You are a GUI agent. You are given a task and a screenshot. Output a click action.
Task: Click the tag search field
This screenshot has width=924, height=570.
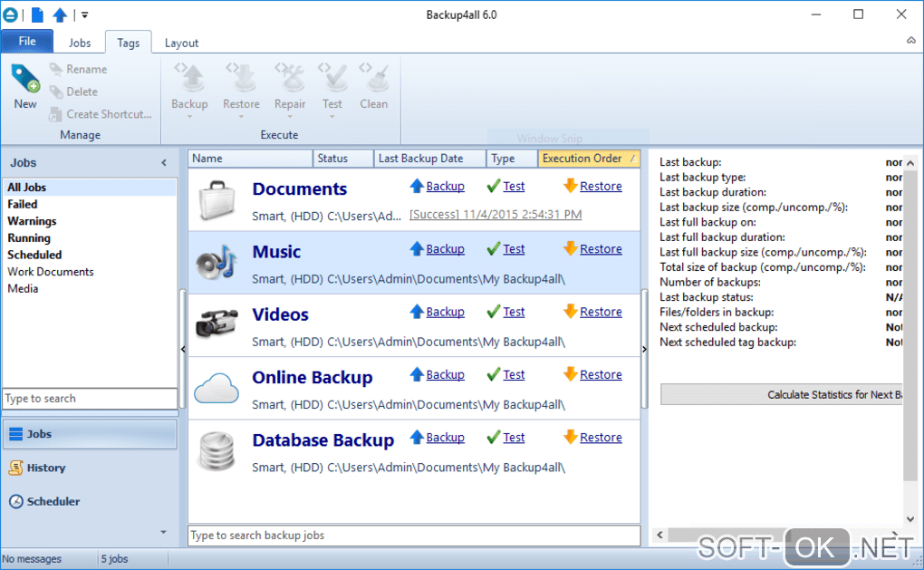pos(90,399)
